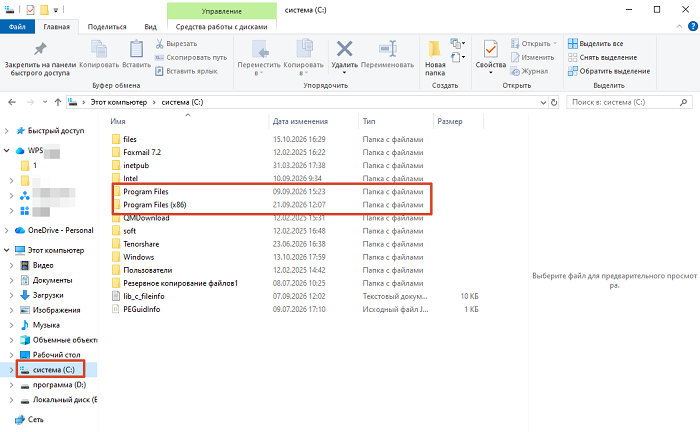Open the Файл menu
Viewport: 700px width, 432px height.
(x=17, y=27)
